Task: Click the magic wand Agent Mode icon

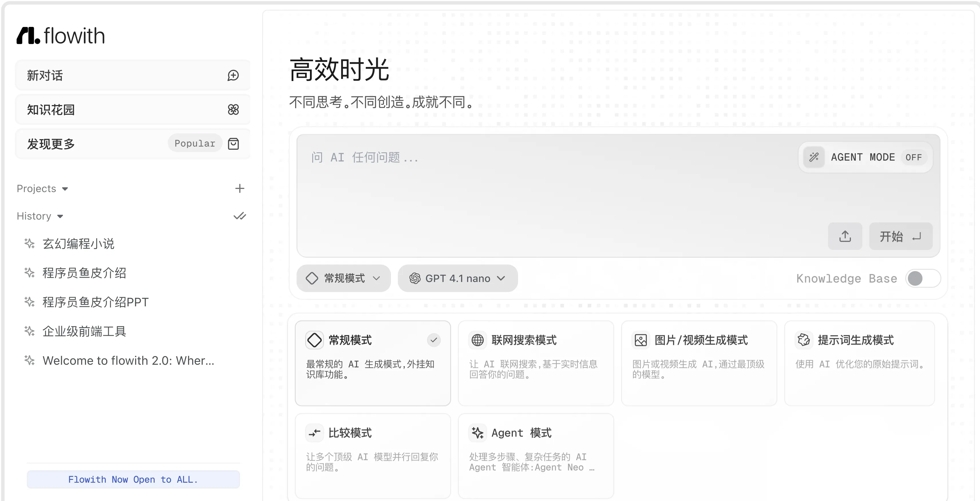Action: tap(814, 157)
